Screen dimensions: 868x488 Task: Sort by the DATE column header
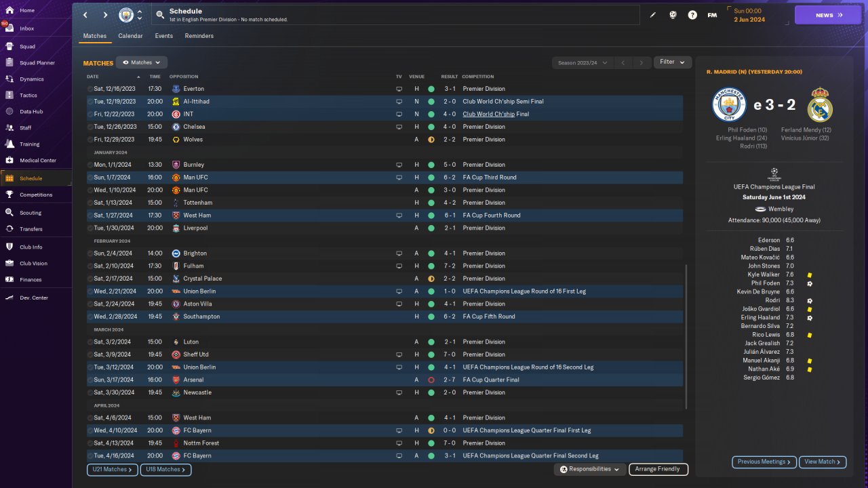(93, 77)
